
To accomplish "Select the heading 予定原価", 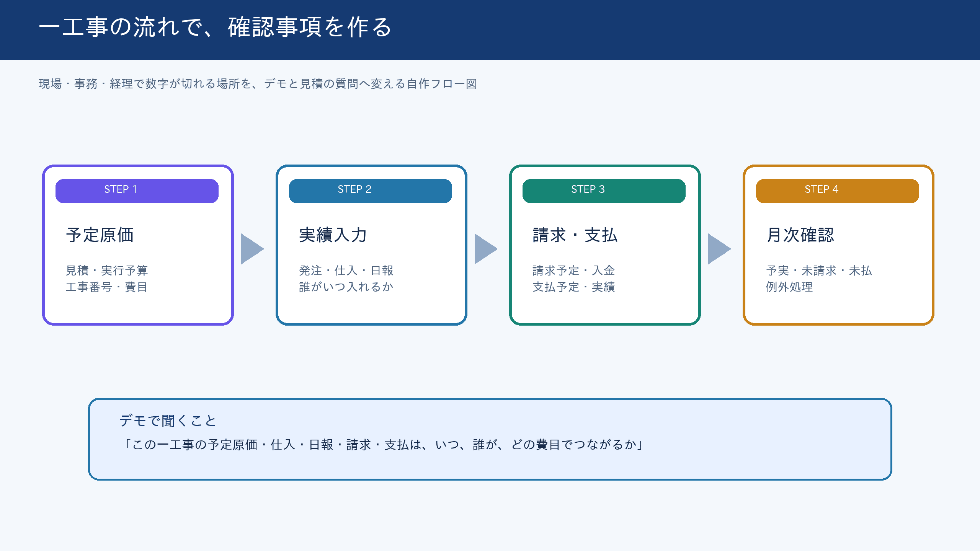I will click(x=100, y=235).
